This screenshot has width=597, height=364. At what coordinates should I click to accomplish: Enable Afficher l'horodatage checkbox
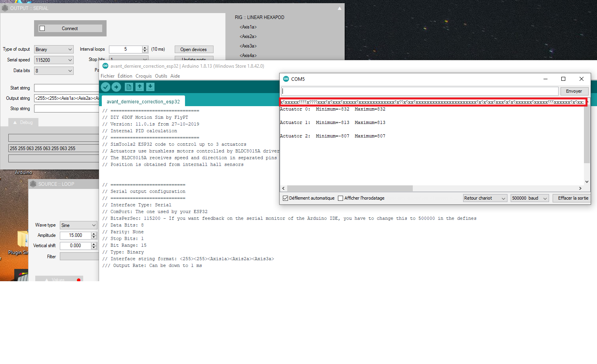(340, 198)
